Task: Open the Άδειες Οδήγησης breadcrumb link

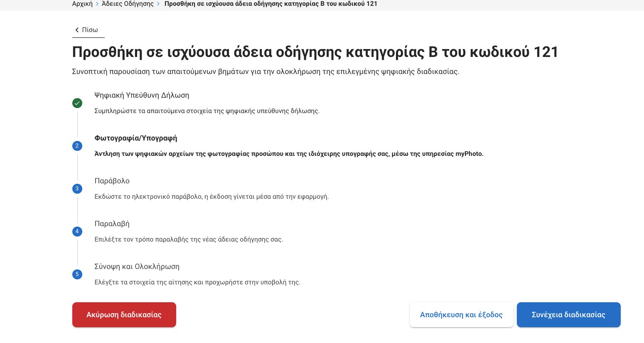Action: point(128,3)
